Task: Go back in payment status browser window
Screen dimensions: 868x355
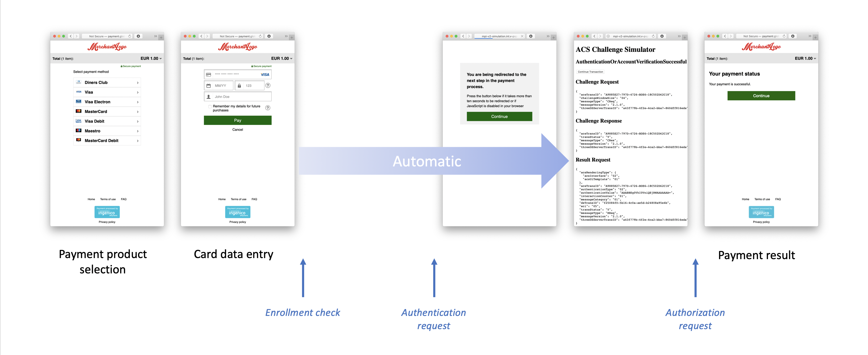Action: pyautogui.click(x=725, y=36)
